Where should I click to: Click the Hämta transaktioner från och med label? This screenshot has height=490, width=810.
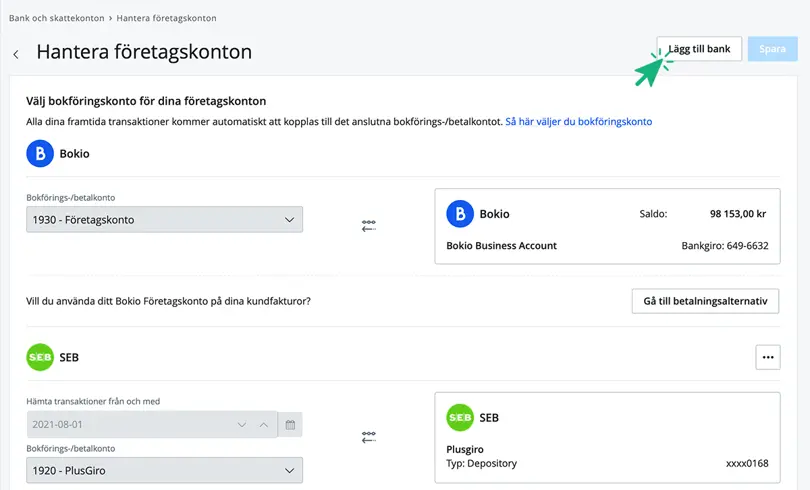93,401
